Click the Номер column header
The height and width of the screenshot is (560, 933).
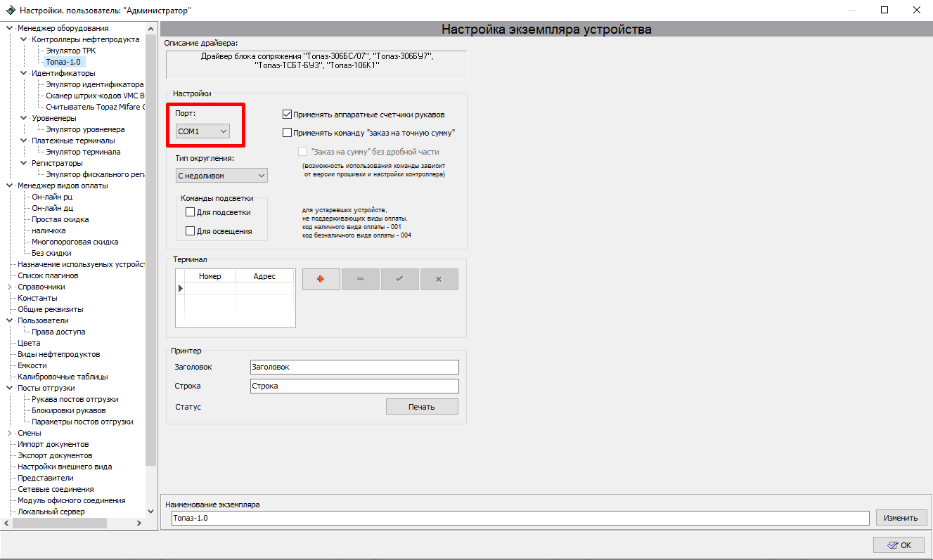[x=210, y=276]
